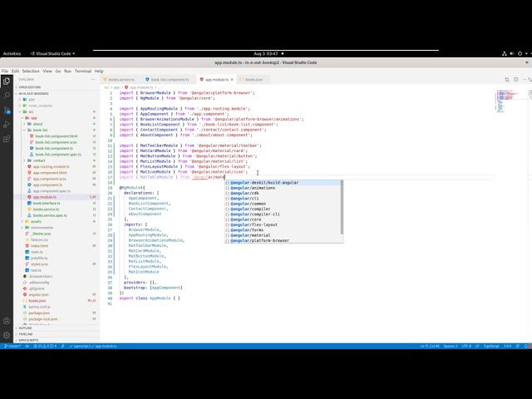The height and width of the screenshot is (399, 532).
Task: Open angular.json in explorer
Action: [38, 294]
